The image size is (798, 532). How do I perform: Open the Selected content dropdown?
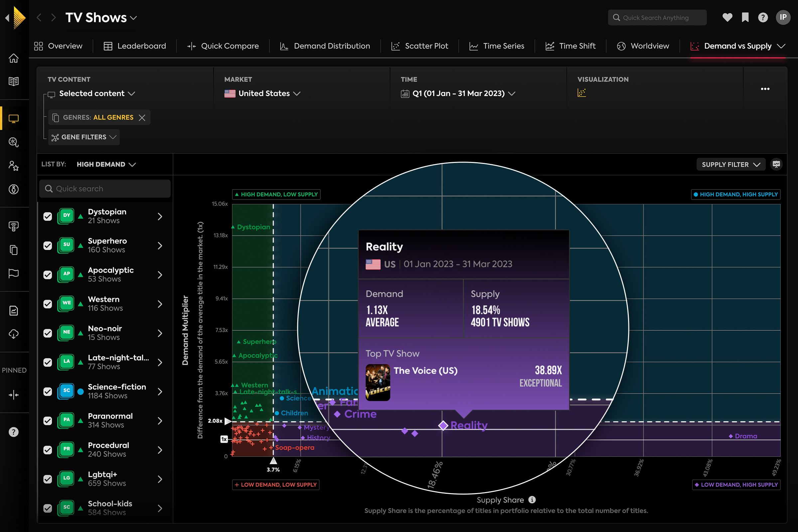point(97,93)
